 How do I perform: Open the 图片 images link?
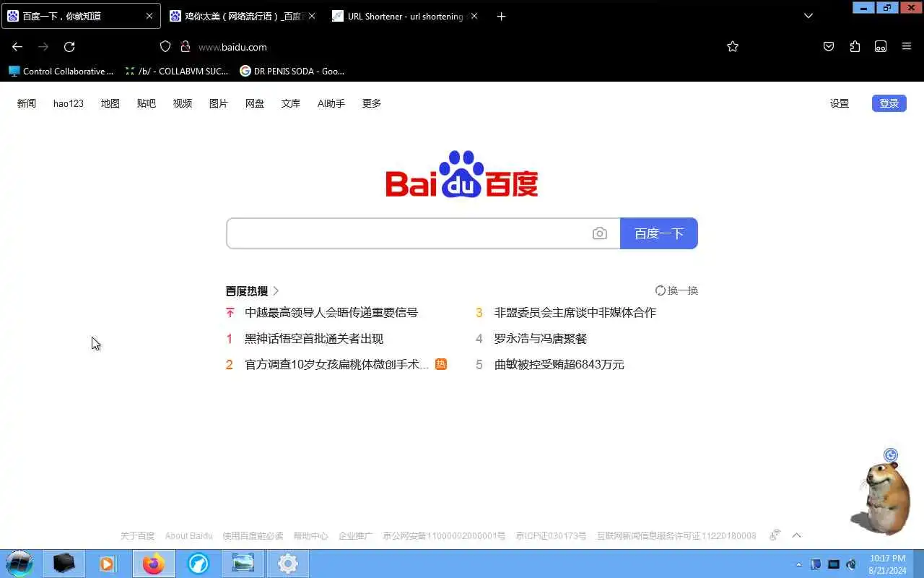(219, 103)
